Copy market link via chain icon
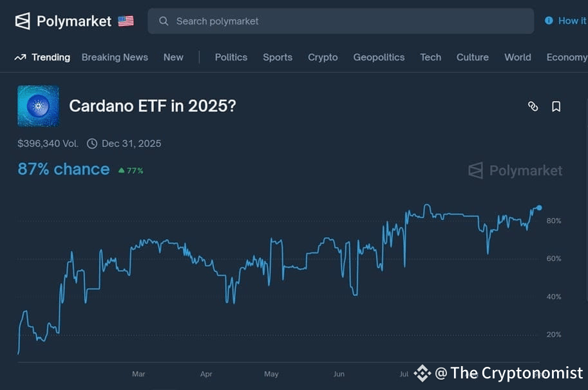Image resolution: width=588 pixels, height=390 pixels. click(x=533, y=106)
